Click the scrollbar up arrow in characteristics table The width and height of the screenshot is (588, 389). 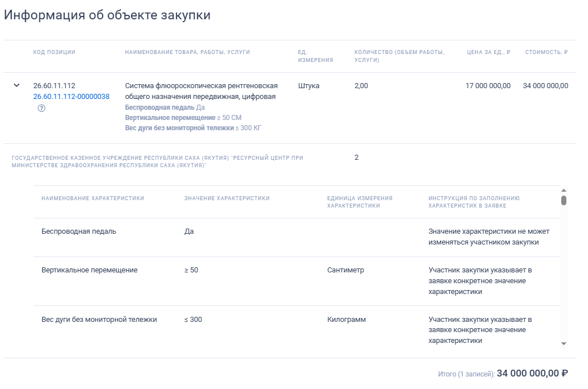(564, 191)
